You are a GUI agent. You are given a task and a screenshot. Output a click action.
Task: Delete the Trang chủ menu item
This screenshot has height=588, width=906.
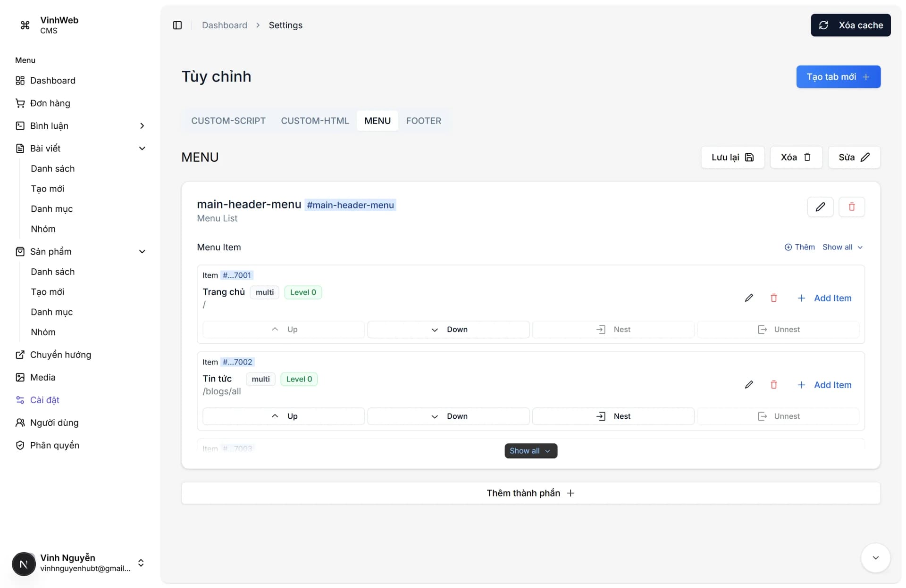click(773, 298)
